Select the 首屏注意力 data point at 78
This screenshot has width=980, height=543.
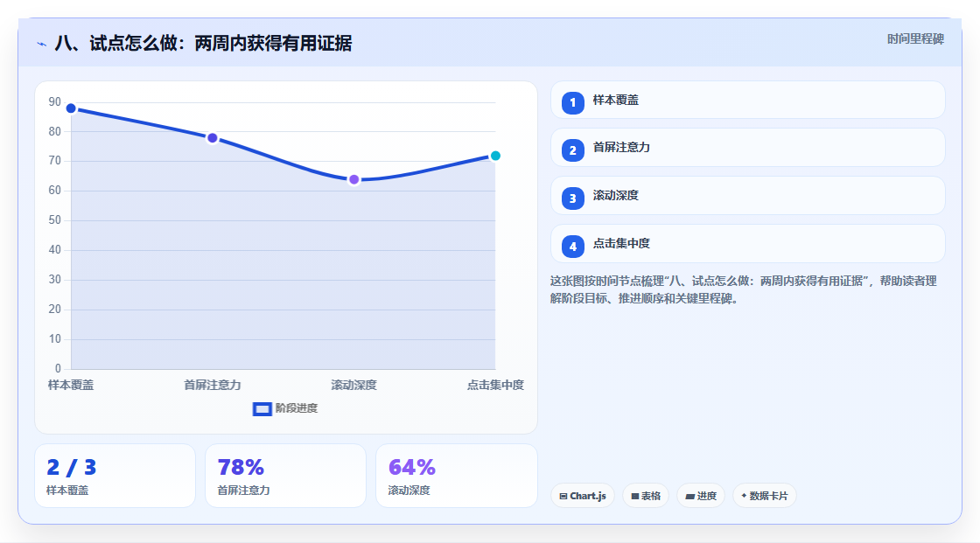(x=213, y=138)
